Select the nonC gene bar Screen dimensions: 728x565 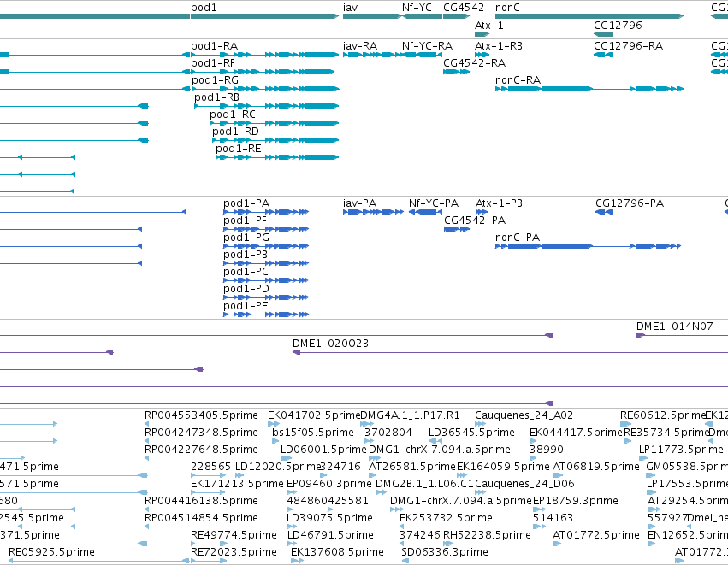(589, 16)
